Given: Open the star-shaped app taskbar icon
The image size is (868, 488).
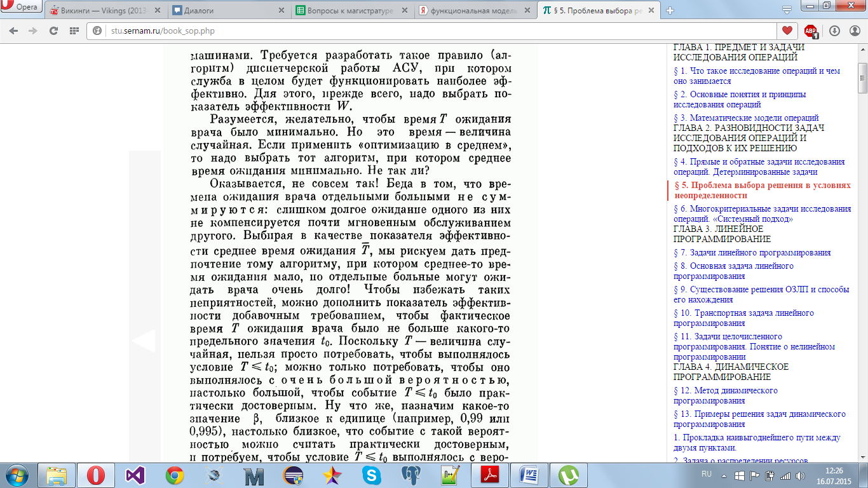Looking at the screenshot, I should pyautogui.click(x=332, y=475).
